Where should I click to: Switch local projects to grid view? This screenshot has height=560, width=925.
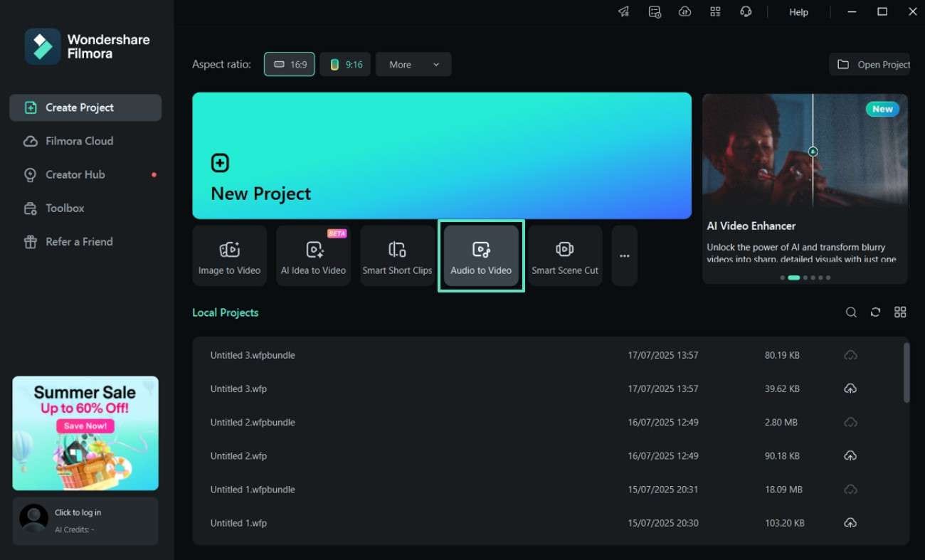(900, 312)
